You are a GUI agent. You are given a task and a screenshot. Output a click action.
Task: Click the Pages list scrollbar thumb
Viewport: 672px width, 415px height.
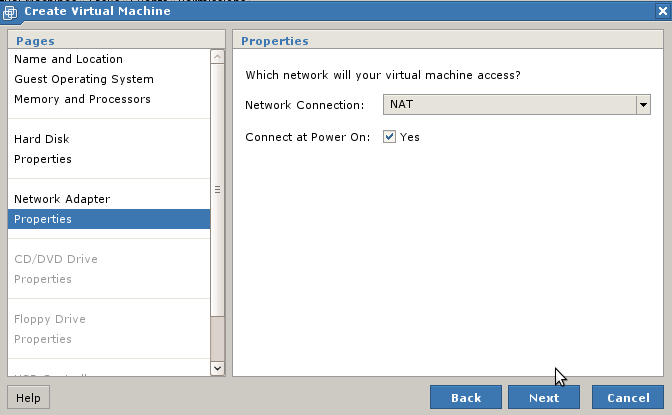point(218,190)
